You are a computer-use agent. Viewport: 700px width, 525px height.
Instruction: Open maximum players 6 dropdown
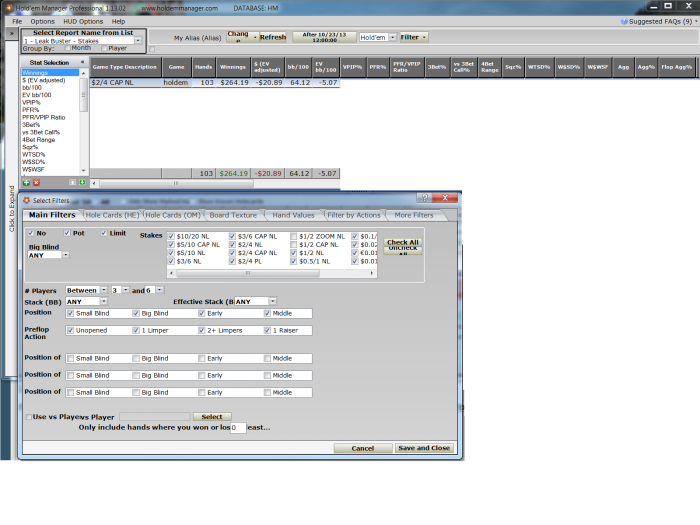tap(159, 290)
